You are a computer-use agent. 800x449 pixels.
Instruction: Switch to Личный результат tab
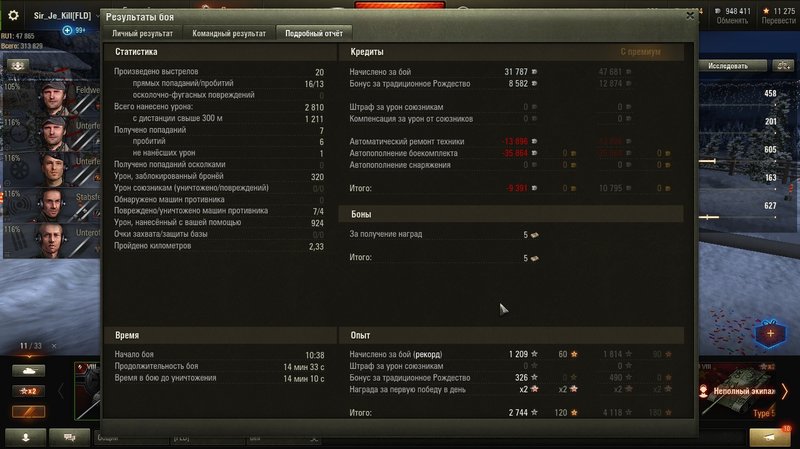point(142,33)
